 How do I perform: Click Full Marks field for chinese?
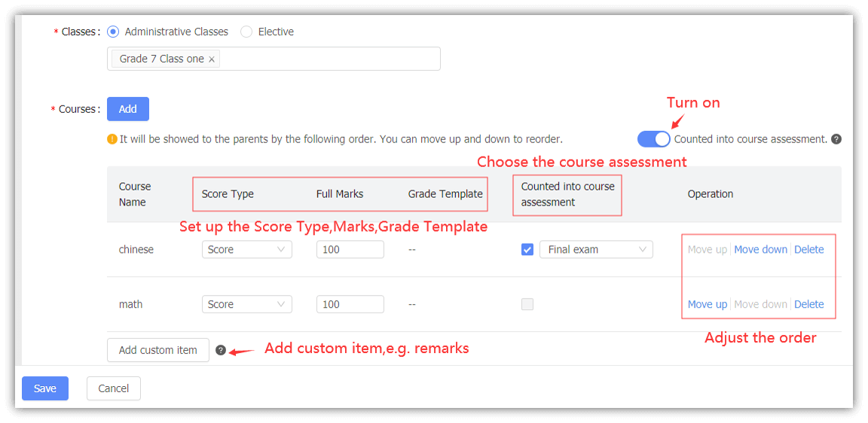pyautogui.click(x=350, y=250)
